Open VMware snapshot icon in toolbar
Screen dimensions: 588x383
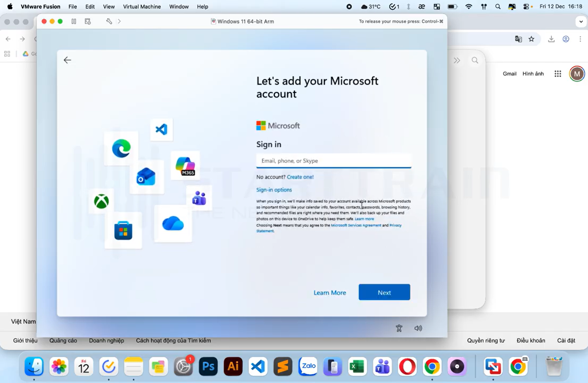point(88,21)
